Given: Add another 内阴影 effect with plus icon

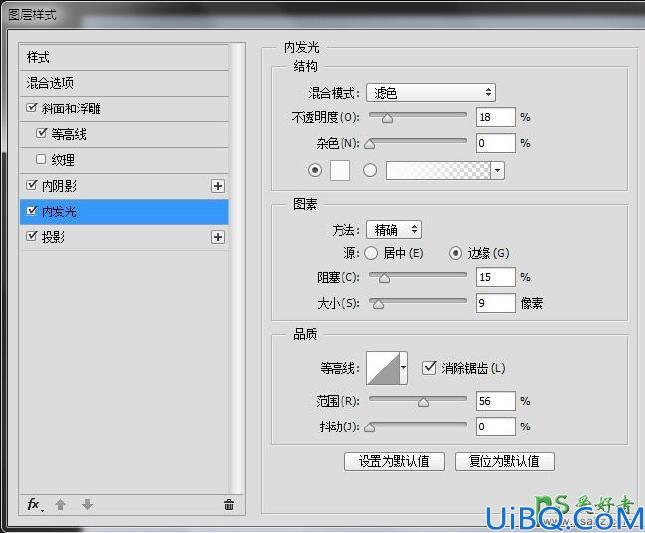Looking at the screenshot, I should coord(218,186).
